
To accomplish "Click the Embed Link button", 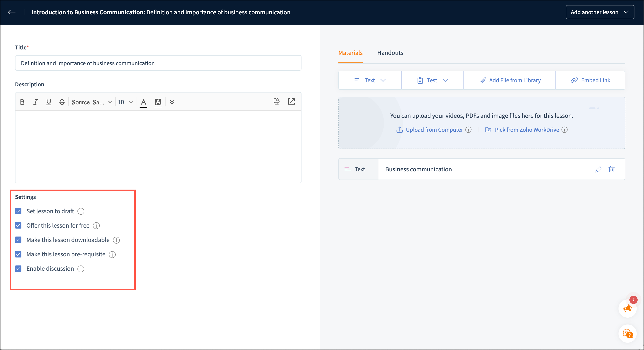I will tap(590, 80).
